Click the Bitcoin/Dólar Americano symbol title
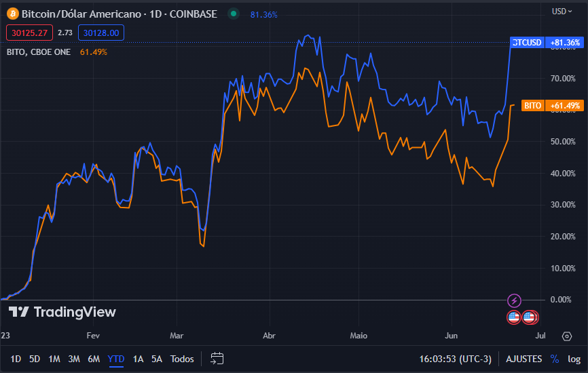The image size is (588, 373). pos(119,14)
